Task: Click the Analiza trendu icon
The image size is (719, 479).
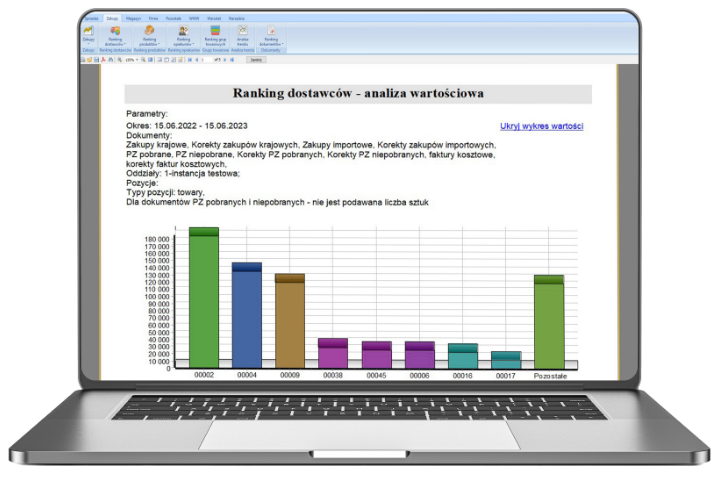Action: (x=242, y=33)
